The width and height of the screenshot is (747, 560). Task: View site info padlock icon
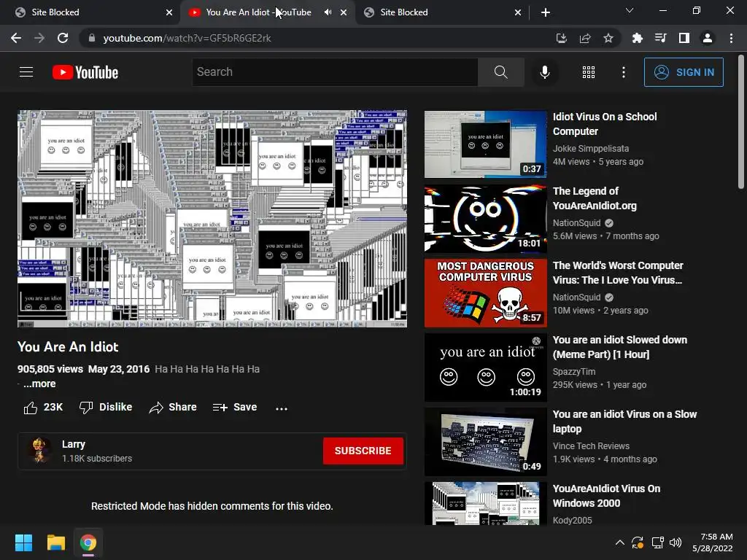(x=92, y=38)
